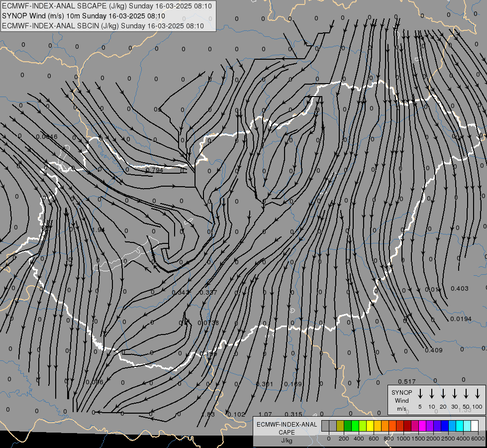Click the 2500 tick label on CAPE scale
This screenshot has width=487, height=448.
(x=448, y=439)
